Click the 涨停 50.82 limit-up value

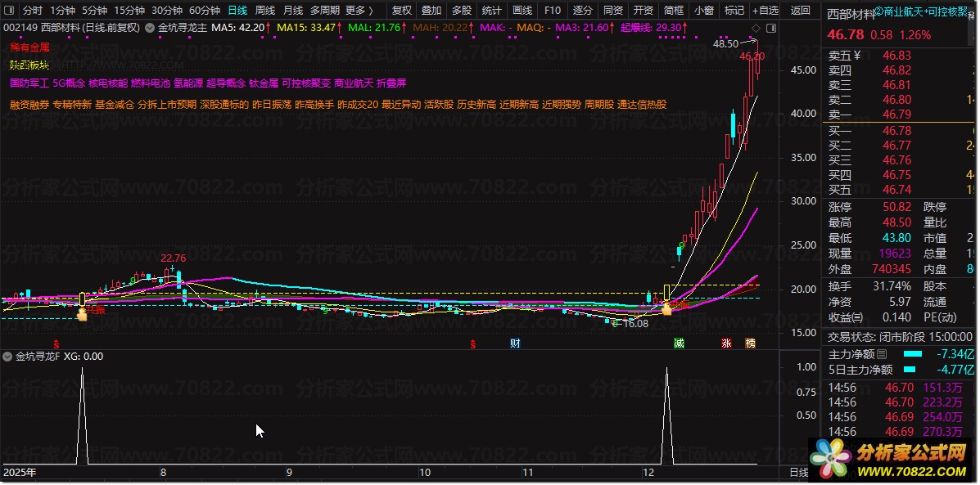[x=896, y=207]
